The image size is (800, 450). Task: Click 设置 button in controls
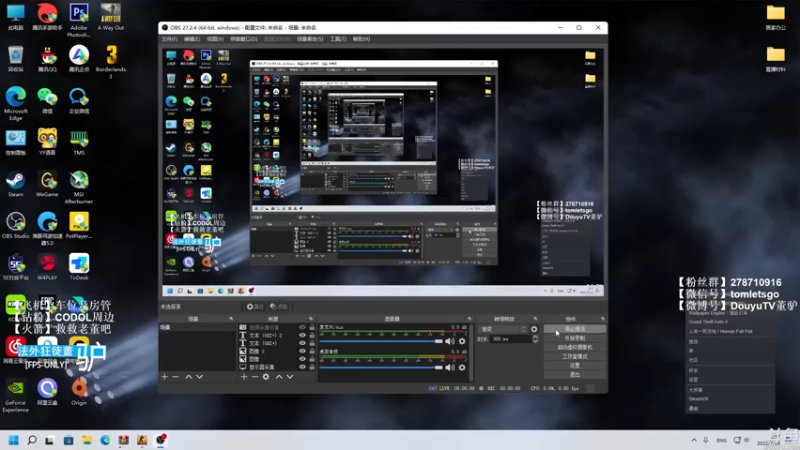(575, 365)
